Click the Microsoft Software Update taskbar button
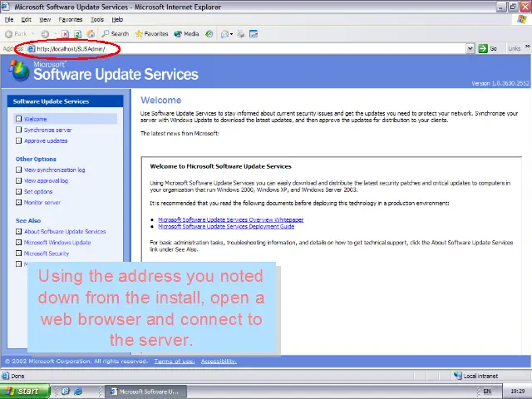532x399 pixels. point(146,392)
